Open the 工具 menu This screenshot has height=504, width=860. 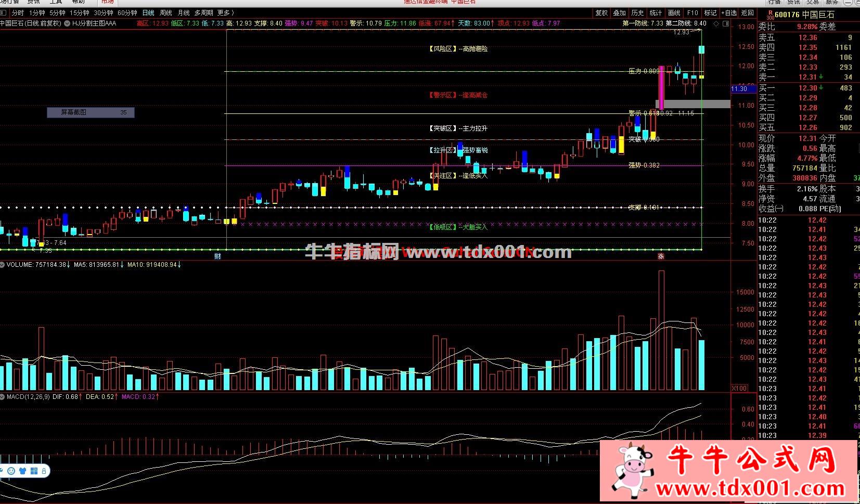pos(56,2)
